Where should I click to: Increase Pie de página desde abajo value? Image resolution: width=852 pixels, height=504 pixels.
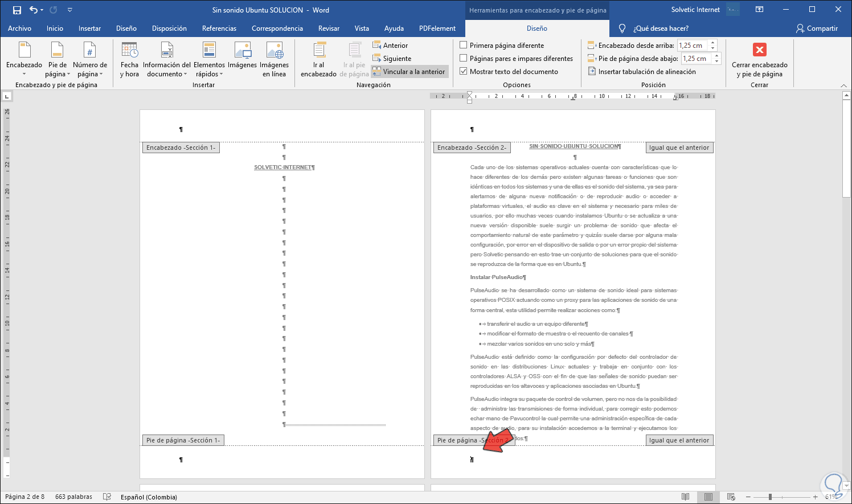tap(717, 56)
